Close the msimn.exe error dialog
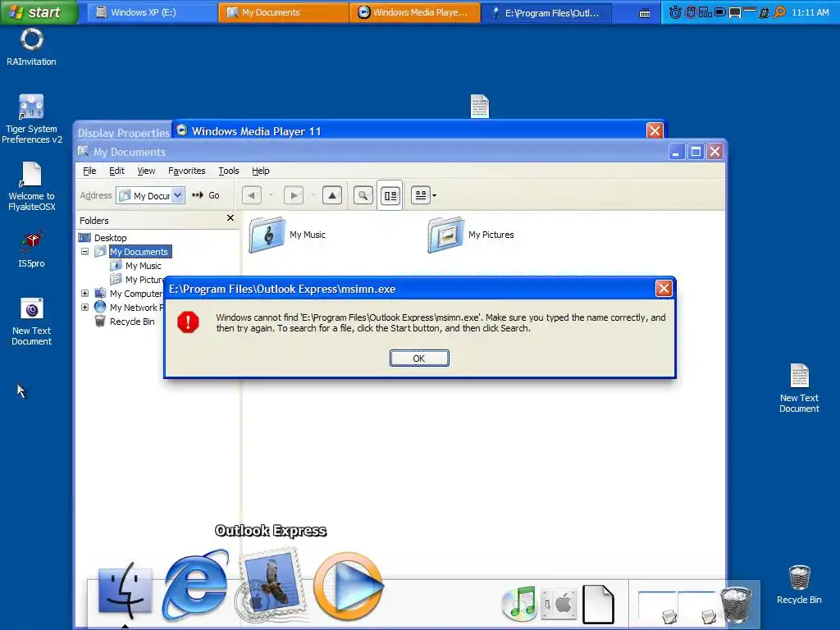This screenshot has height=630, width=840. coord(664,289)
